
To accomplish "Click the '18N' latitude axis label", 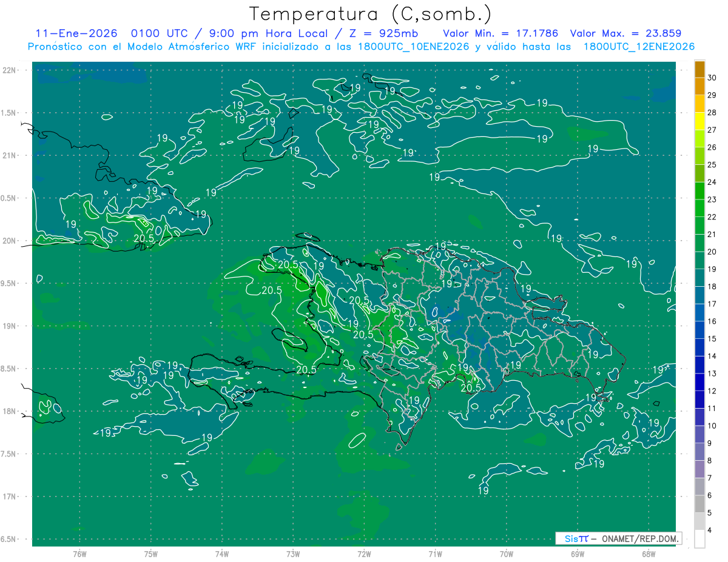I will point(10,411).
